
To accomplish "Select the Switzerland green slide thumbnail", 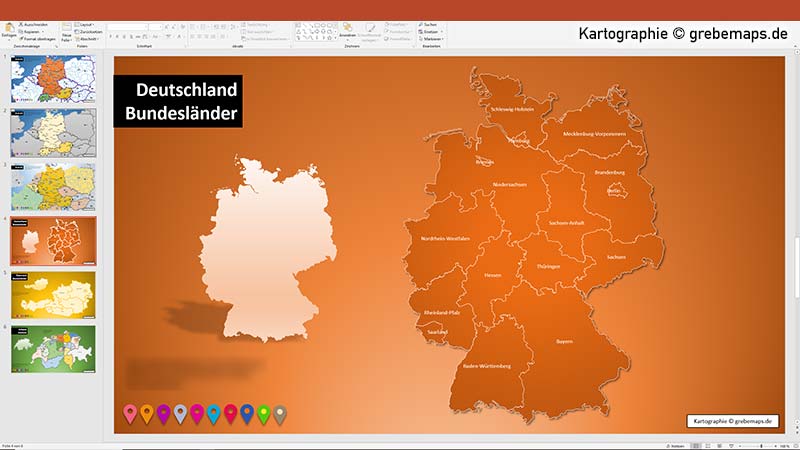I will (53, 349).
